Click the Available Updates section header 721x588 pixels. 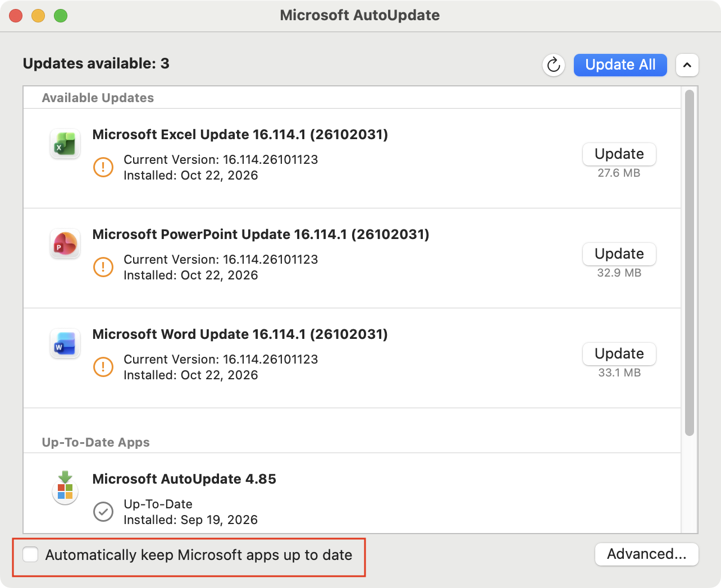(x=98, y=98)
